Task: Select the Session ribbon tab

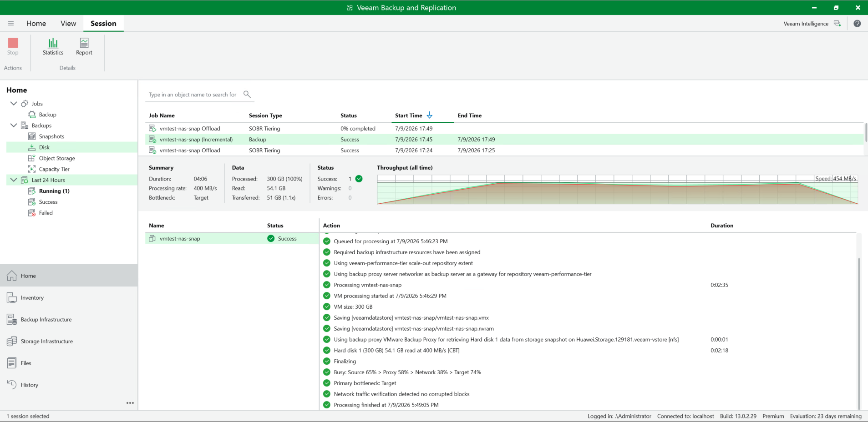Action: coord(103,23)
